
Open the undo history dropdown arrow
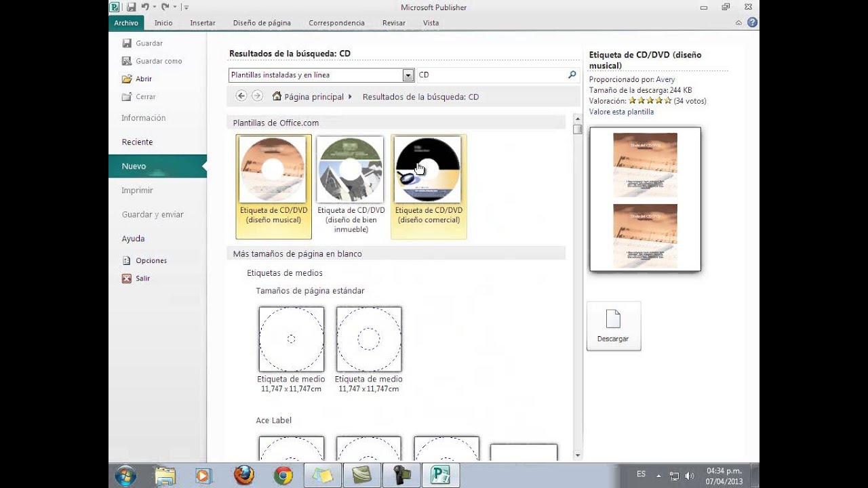[x=154, y=7]
